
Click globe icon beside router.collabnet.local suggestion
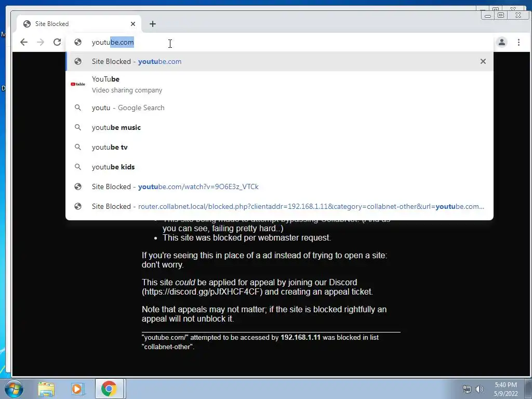point(78,206)
